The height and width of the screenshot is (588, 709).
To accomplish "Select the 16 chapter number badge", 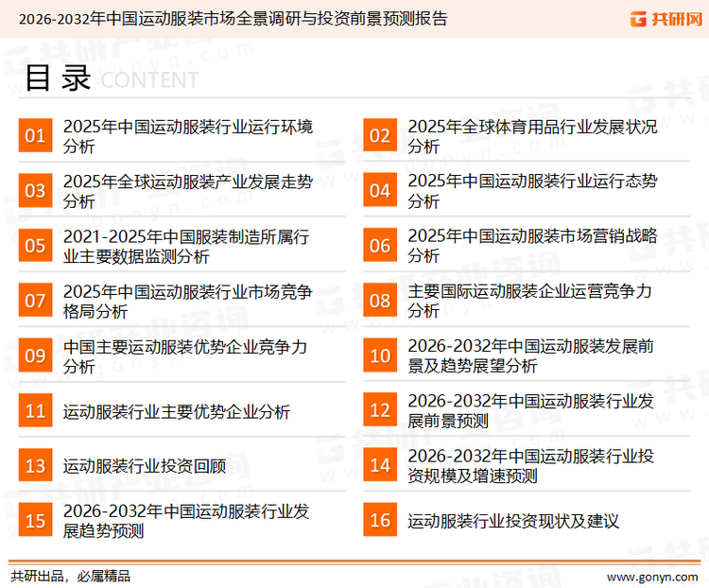I will coord(380,520).
